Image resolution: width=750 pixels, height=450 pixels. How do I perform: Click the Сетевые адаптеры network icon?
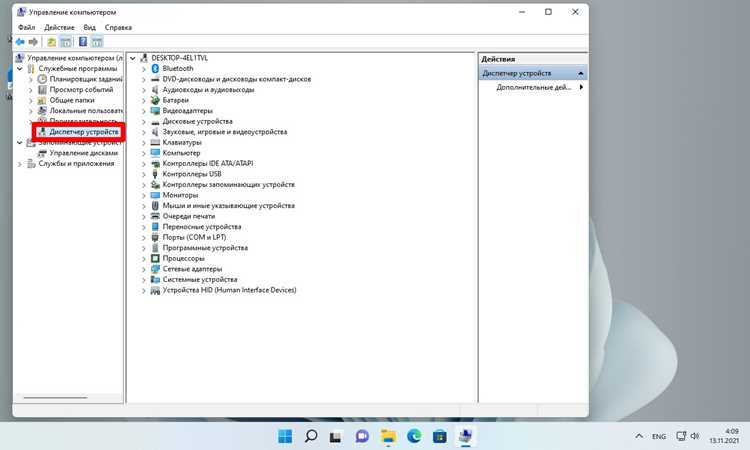pos(155,269)
